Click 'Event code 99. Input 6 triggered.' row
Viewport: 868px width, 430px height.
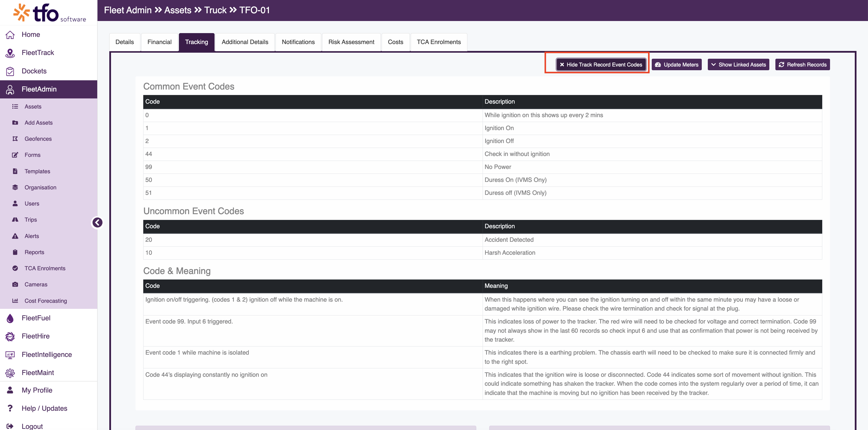[483, 330]
